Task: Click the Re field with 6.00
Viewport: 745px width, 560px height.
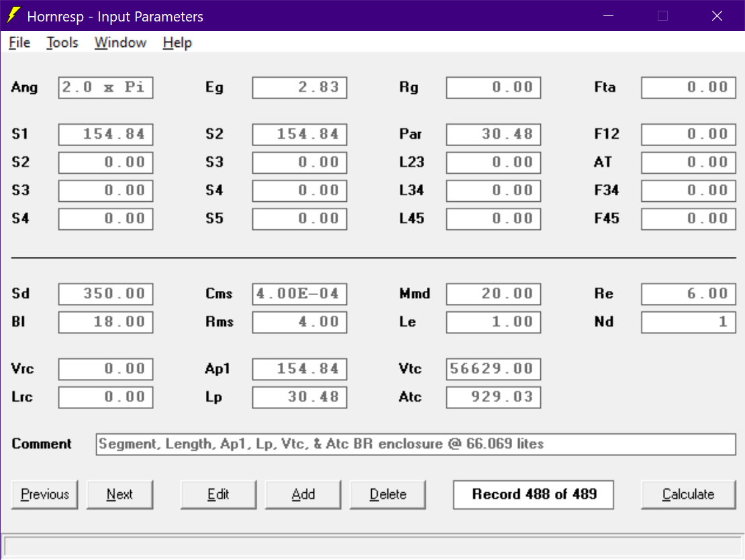Action: click(x=688, y=294)
